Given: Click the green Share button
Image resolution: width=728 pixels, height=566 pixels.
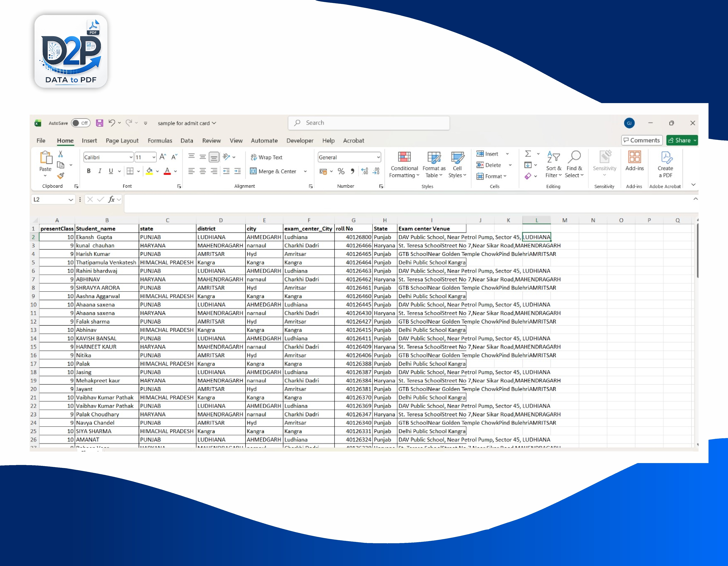Looking at the screenshot, I should point(682,140).
